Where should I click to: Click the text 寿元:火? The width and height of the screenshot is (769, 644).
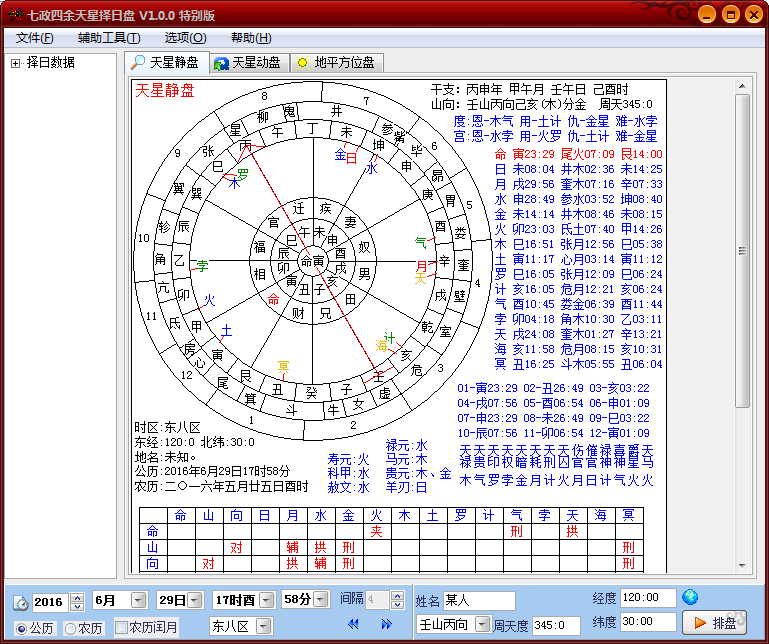click(x=348, y=460)
